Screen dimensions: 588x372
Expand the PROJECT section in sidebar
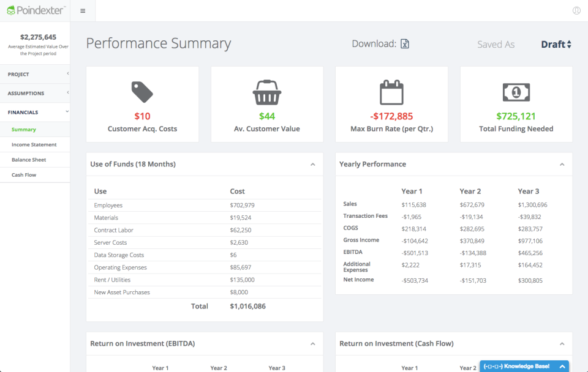(x=35, y=73)
